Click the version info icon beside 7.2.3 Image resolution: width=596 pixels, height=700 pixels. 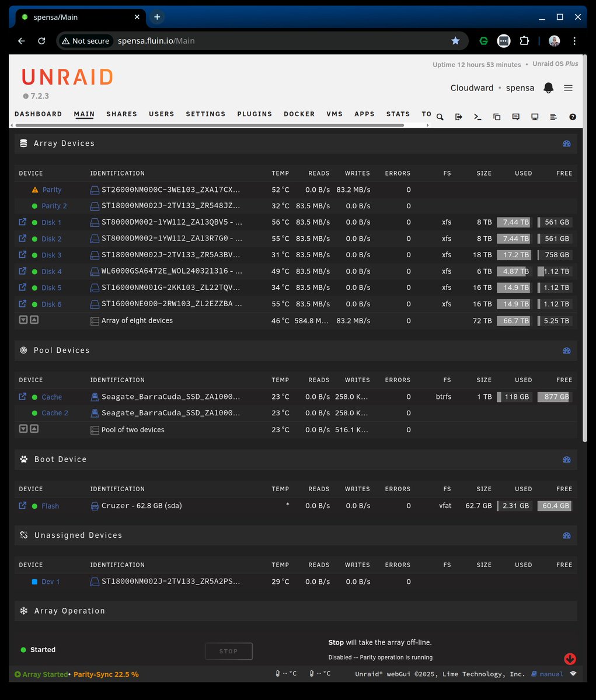point(25,96)
